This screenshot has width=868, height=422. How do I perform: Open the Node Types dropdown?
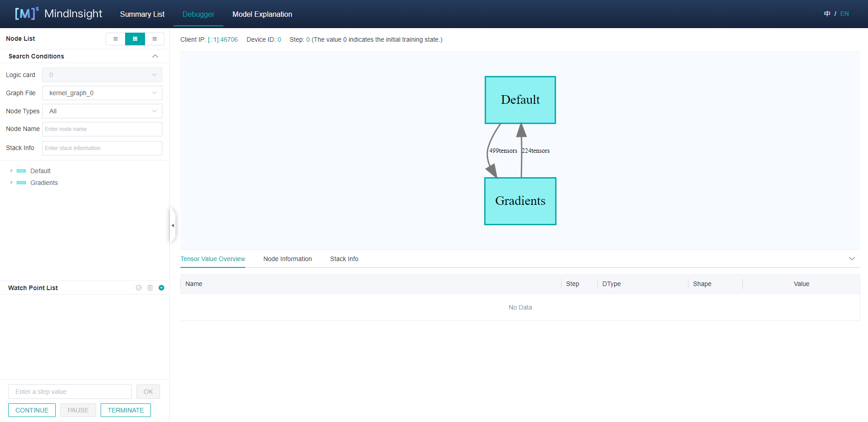pos(102,111)
